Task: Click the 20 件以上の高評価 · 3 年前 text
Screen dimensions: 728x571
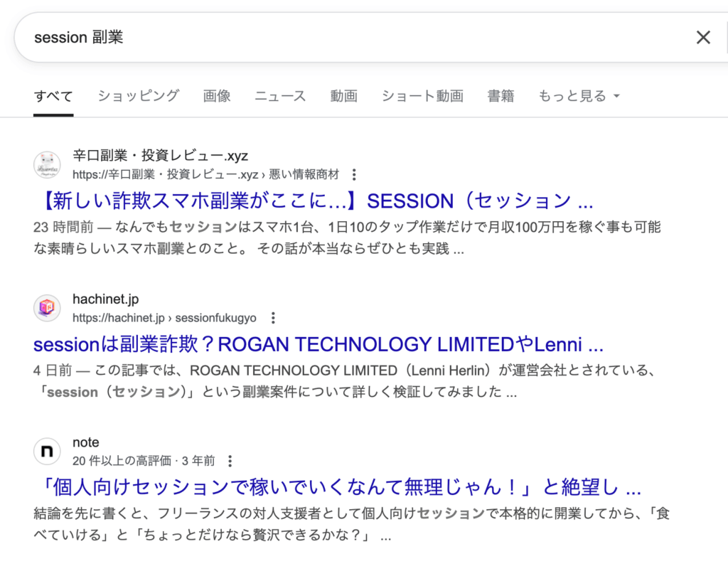Action: [x=144, y=461]
